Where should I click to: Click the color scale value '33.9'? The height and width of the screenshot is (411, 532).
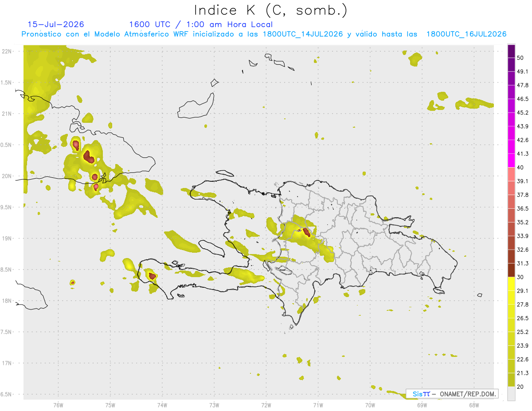(x=523, y=236)
